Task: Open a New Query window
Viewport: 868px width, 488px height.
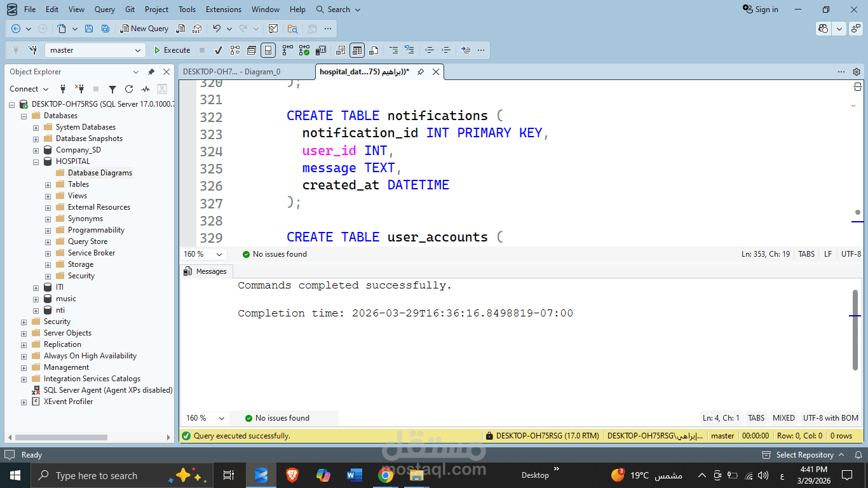Action: (144, 29)
